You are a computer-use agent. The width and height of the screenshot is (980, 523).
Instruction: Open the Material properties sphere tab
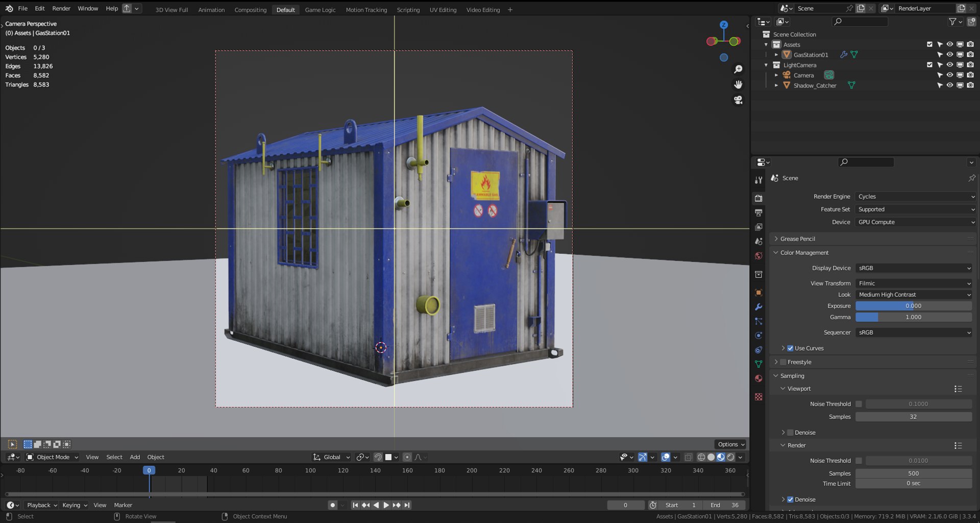pos(758,378)
